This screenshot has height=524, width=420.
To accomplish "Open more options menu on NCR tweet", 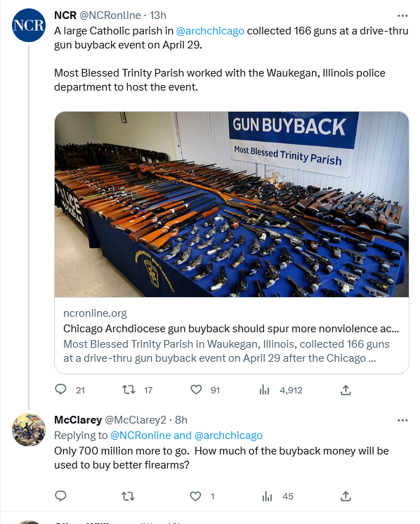I will pyautogui.click(x=402, y=15).
